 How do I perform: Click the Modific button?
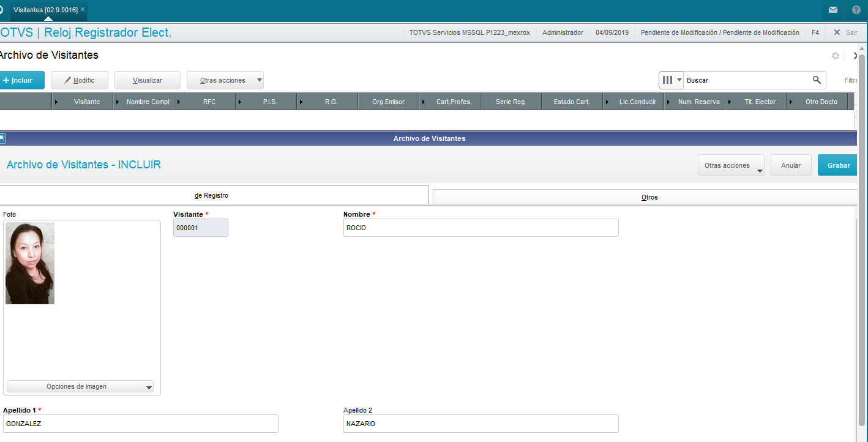point(80,80)
